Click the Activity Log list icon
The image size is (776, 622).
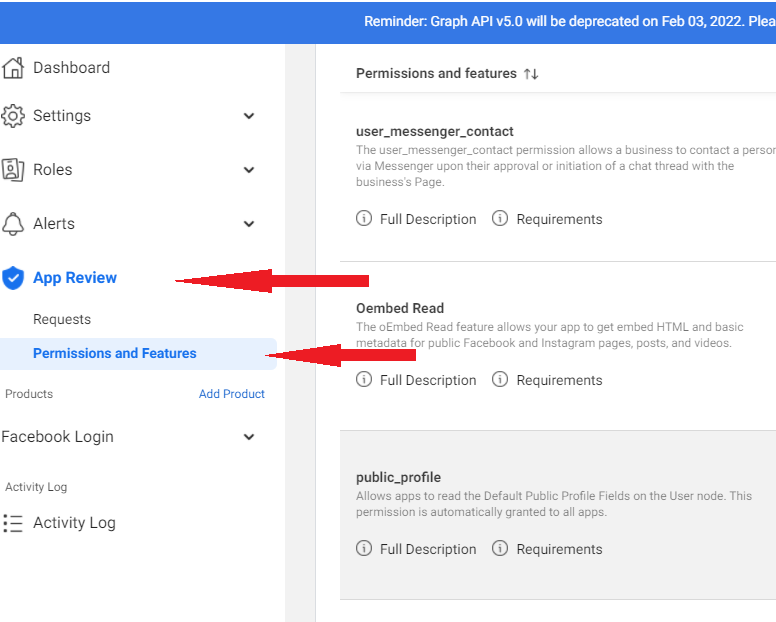[x=13, y=523]
